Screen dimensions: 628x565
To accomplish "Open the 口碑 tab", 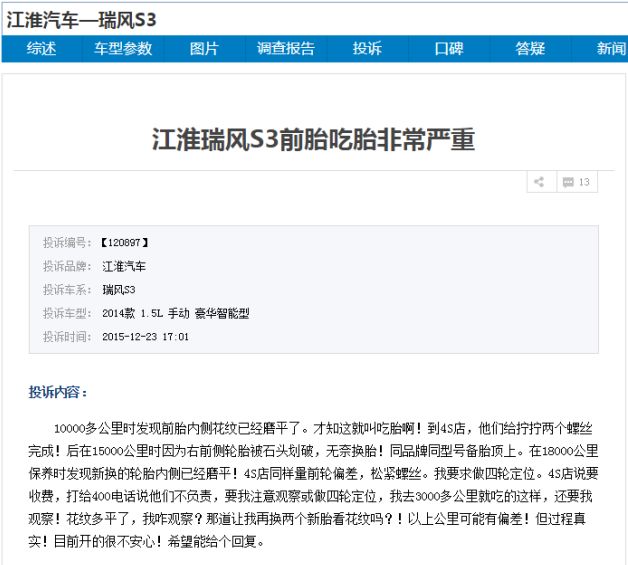I will [449, 49].
